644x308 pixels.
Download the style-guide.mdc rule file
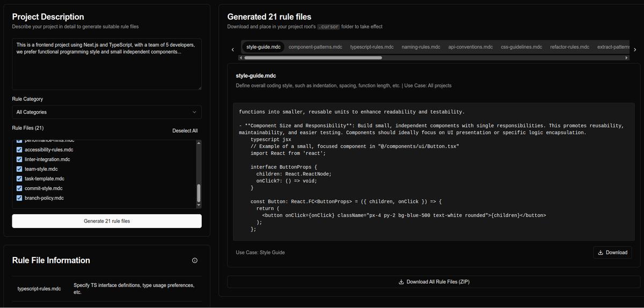[x=612, y=252]
